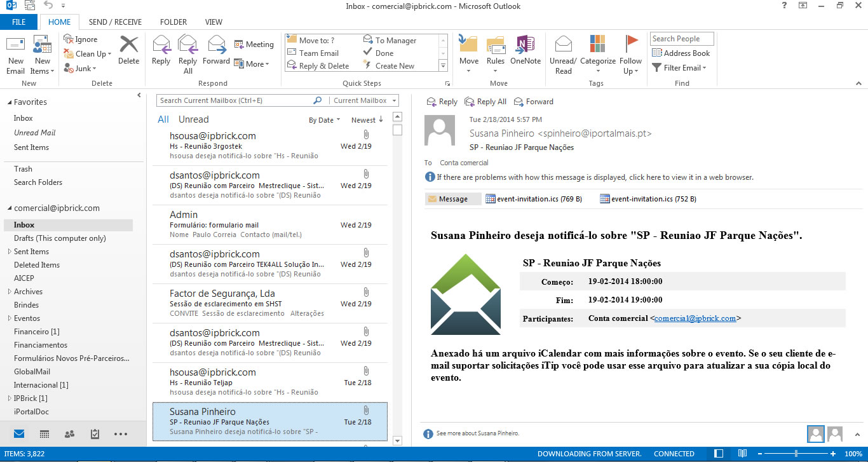This screenshot has height=462, width=868.
Task: Open the Categorize color menu
Action: coord(598,55)
